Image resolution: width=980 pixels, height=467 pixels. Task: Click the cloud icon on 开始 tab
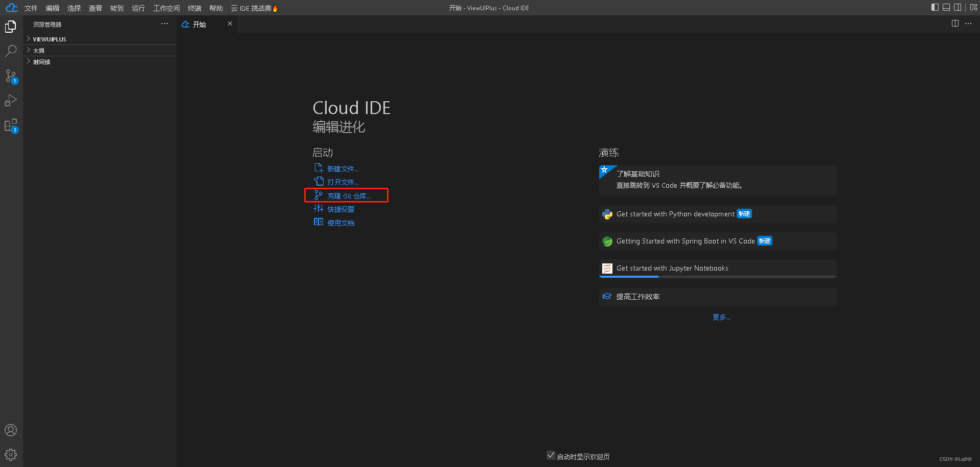(x=186, y=25)
